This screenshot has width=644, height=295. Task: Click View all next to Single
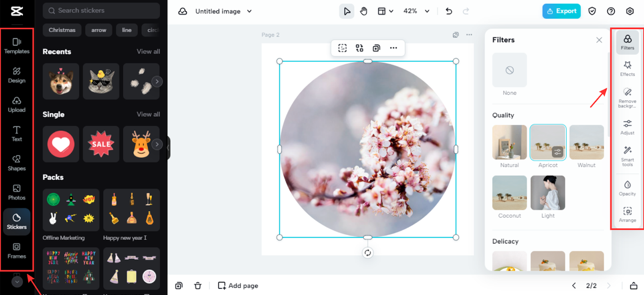(148, 114)
